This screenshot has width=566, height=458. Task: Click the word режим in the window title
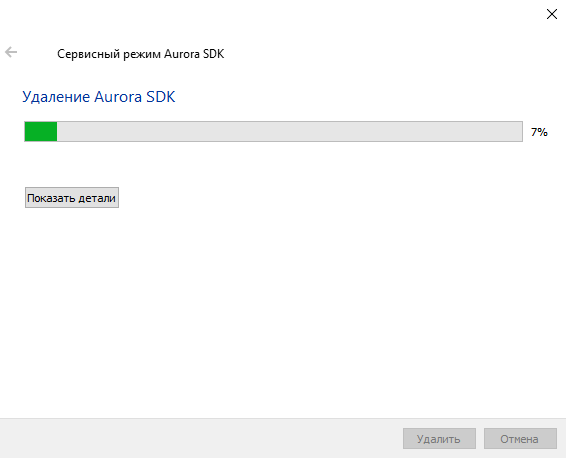(142, 54)
